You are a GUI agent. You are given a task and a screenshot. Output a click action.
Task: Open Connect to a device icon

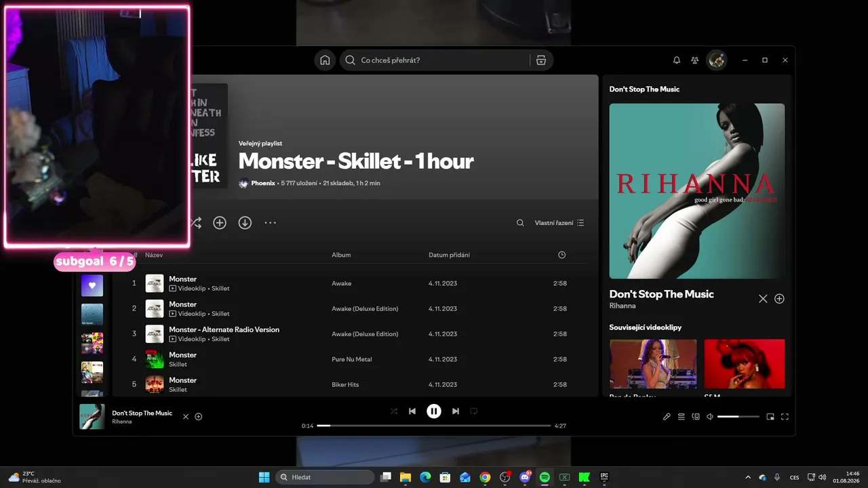[x=696, y=417]
